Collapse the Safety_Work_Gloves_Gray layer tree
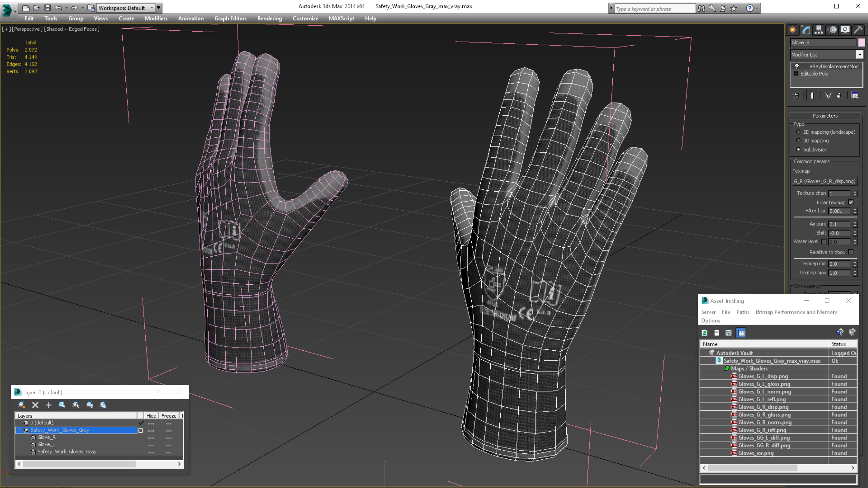This screenshot has height=488, width=868. pyautogui.click(x=19, y=430)
